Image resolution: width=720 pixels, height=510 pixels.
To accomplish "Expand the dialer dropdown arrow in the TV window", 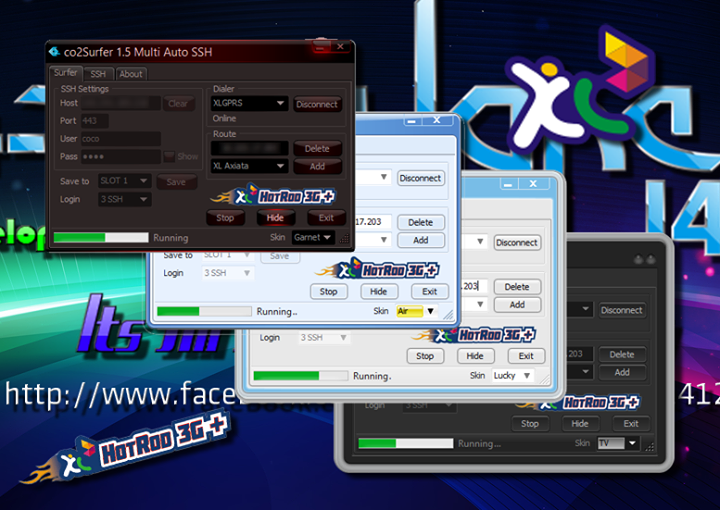I will click(585, 309).
